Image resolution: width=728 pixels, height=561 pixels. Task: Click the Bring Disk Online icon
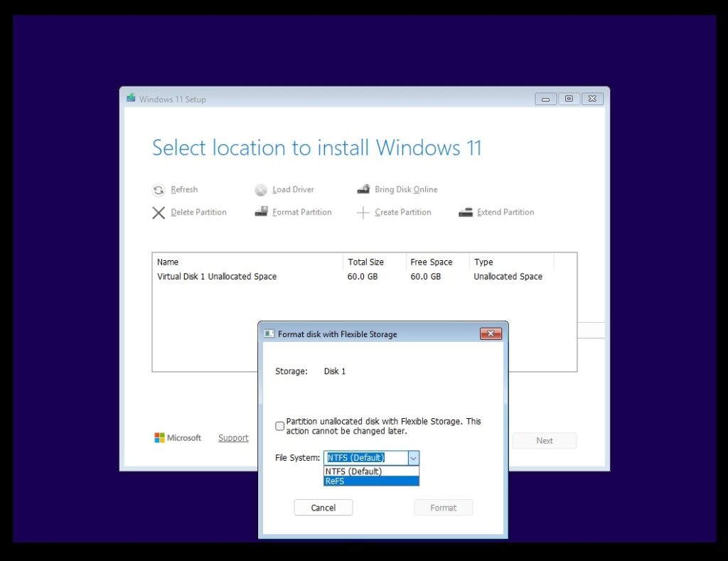point(364,189)
